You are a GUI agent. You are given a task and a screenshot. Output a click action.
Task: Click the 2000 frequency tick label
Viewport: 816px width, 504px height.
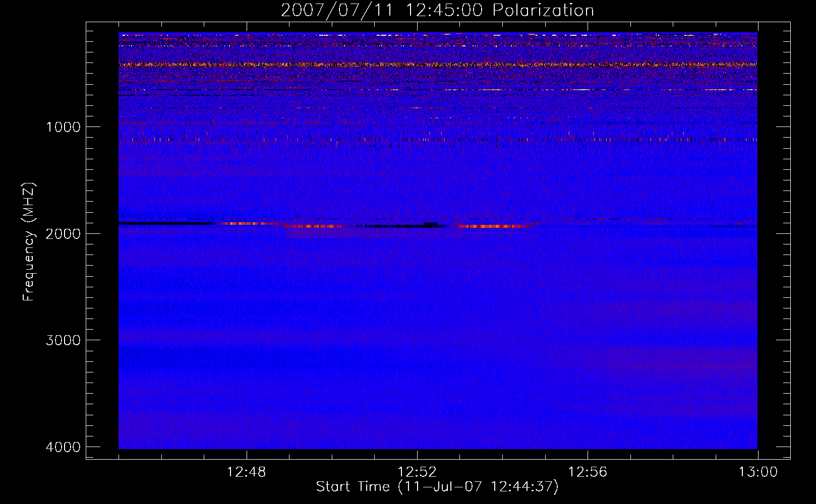[63, 234]
